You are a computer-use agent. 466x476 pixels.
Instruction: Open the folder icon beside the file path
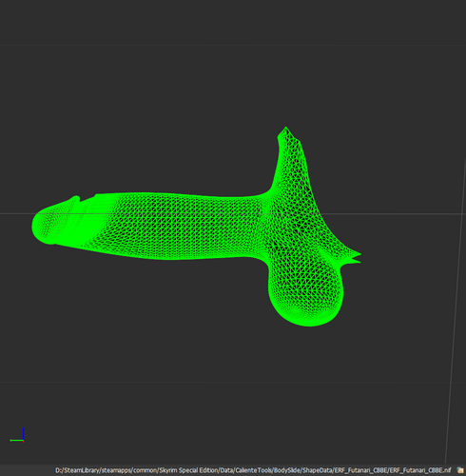tap(459, 470)
